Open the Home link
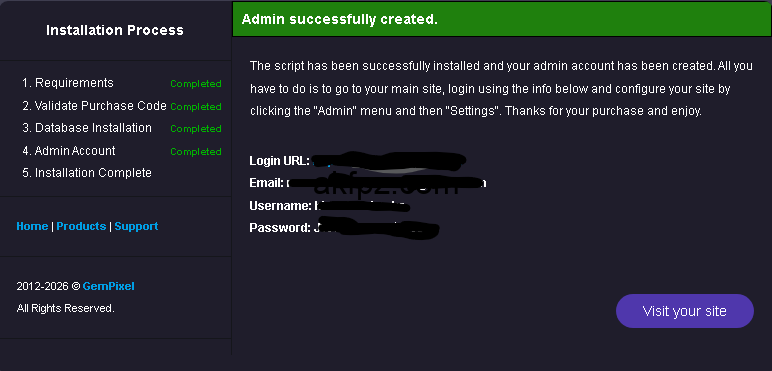 32,226
